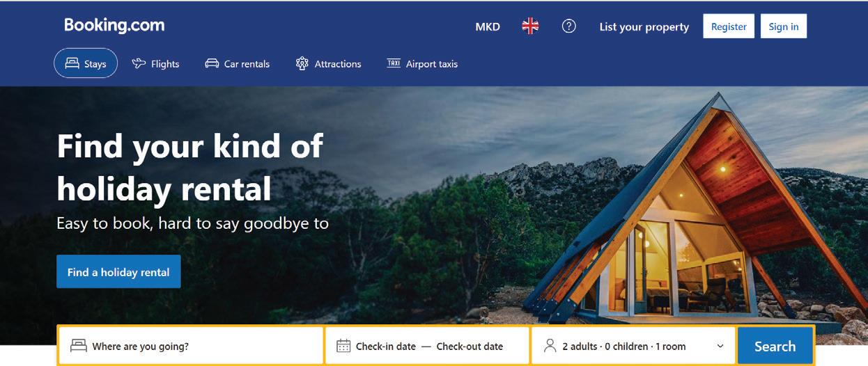This screenshot has height=366, width=868.
Task: Switch to the Attractions tab
Action: tap(328, 63)
